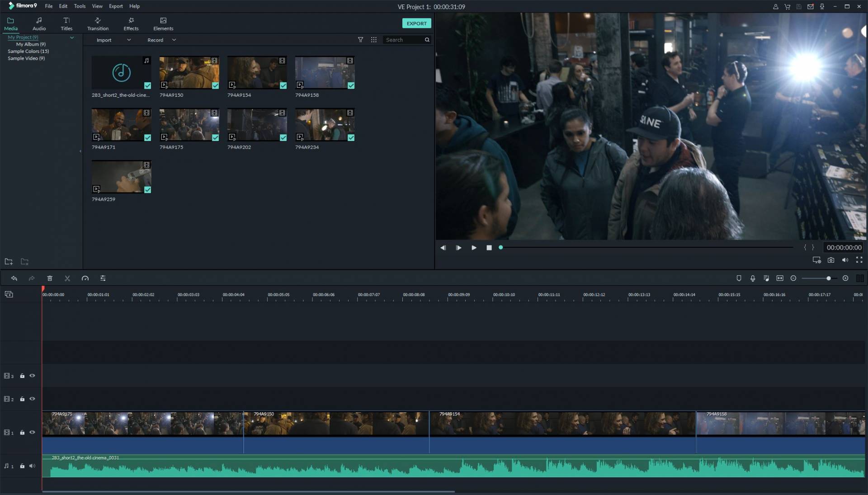
Task: Toggle the eye visibility icon on video track
Action: click(x=32, y=432)
